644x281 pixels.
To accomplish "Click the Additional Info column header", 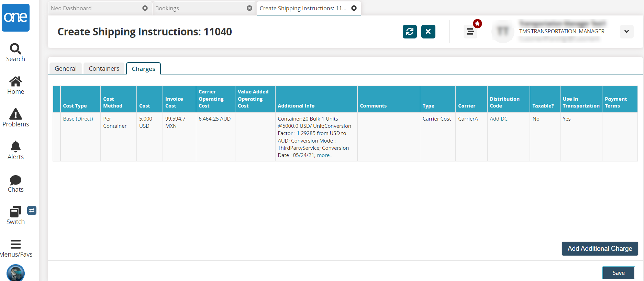I will (316, 99).
